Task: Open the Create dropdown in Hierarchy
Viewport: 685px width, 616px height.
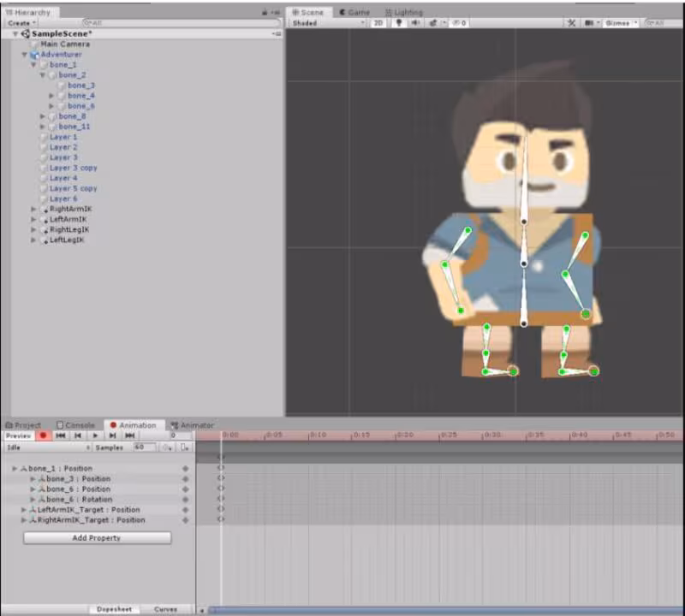Action: point(21,23)
